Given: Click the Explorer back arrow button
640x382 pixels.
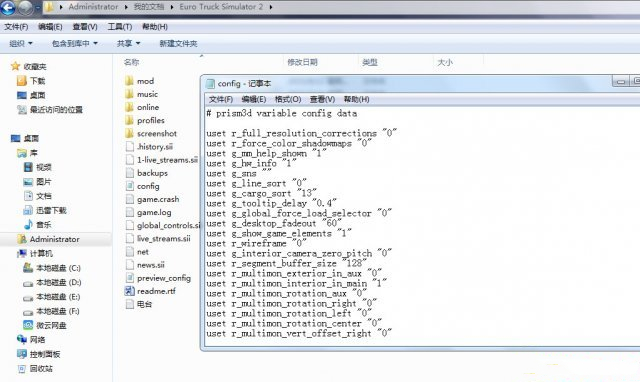Looking at the screenshot, I should pos(8,7).
